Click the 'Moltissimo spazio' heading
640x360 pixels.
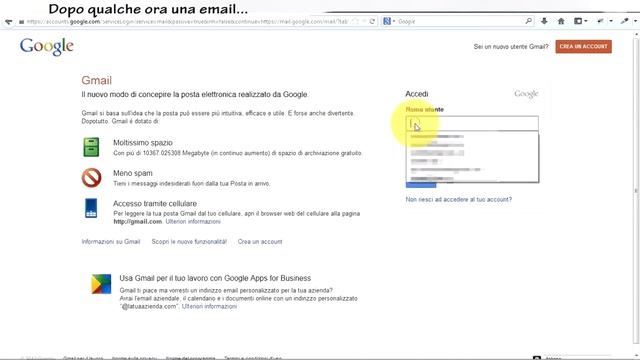[143, 143]
